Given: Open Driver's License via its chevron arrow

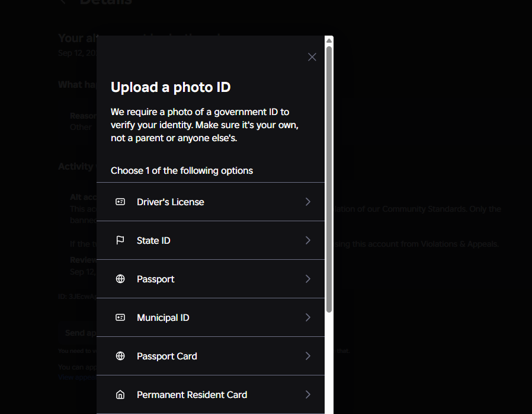Looking at the screenshot, I should tap(307, 202).
